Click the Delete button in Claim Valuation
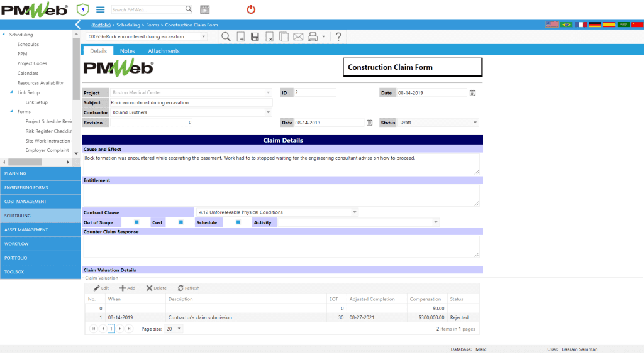This screenshot has width=644, height=362. click(157, 288)
